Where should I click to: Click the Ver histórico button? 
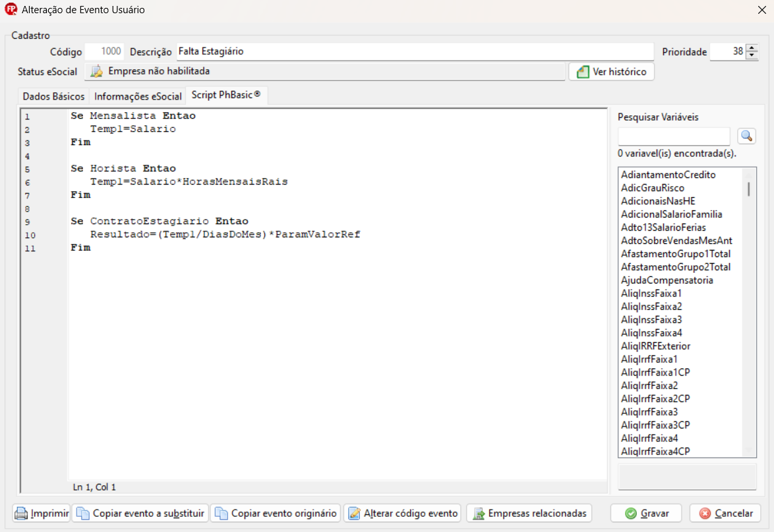(612, 72)
